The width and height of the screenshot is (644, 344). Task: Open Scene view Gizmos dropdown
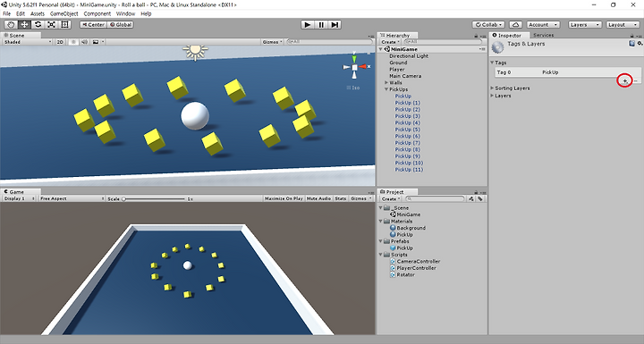(x=272, y=42)
